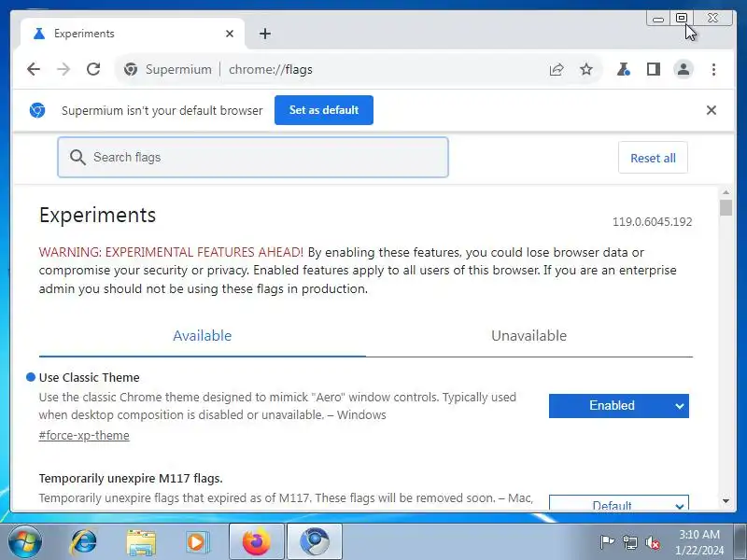
Task: Click the forward navigation arrow
Action: [x=63, y=69]
